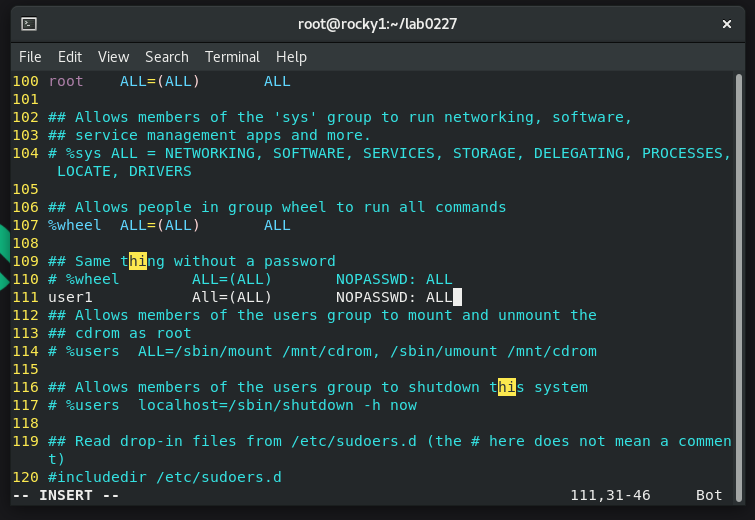Open the File menu
This screenshot has width=755, height=520.
click(30, 57)
